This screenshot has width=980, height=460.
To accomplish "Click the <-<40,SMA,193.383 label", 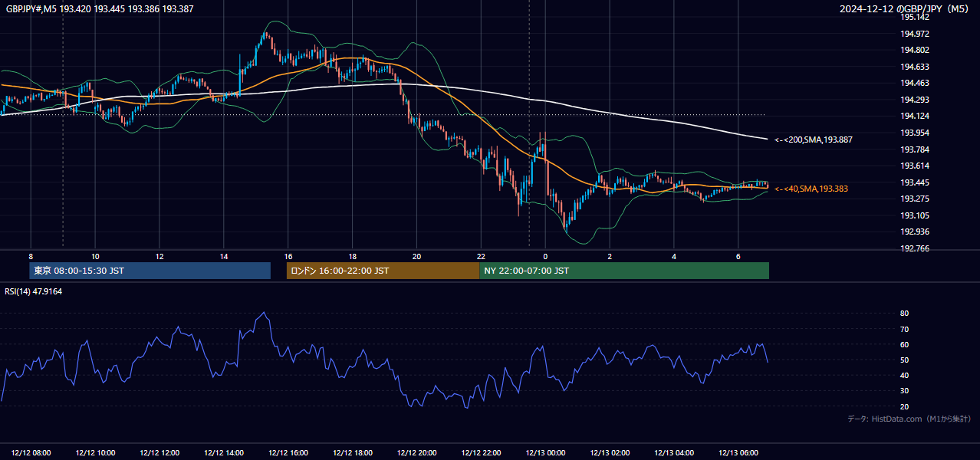I will pyautogui.click(x=811, y=189).
